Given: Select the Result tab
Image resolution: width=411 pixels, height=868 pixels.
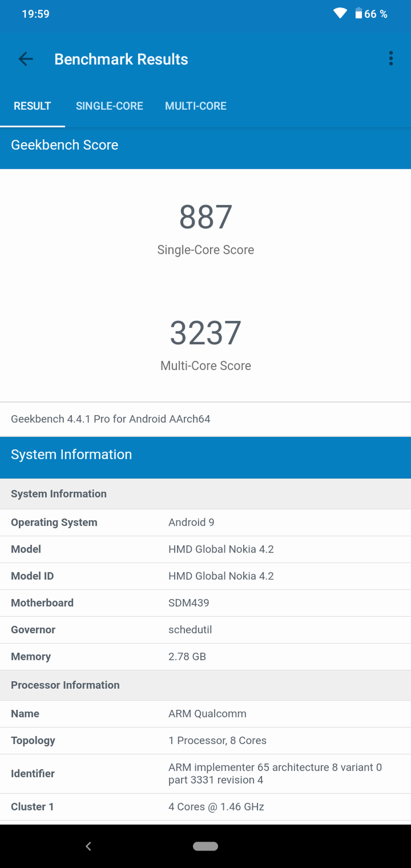Looking at the screenshot, I should 32,106.
